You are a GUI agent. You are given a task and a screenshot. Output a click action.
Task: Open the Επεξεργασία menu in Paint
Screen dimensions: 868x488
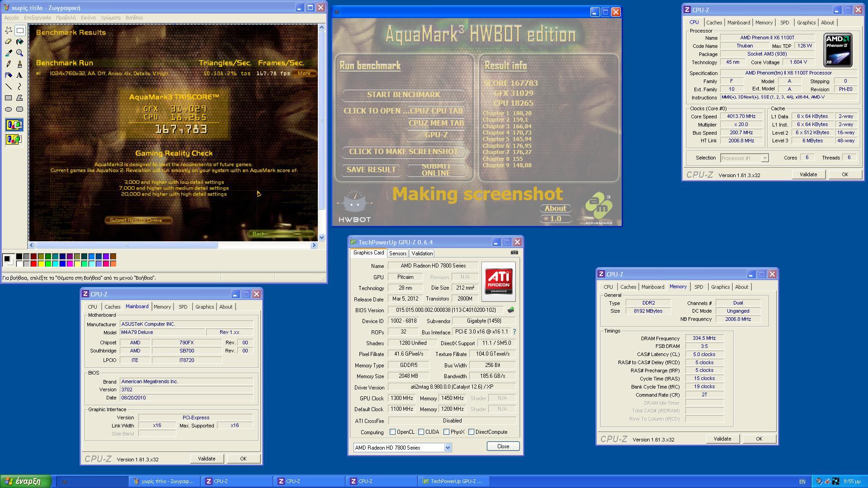point(38,18)
